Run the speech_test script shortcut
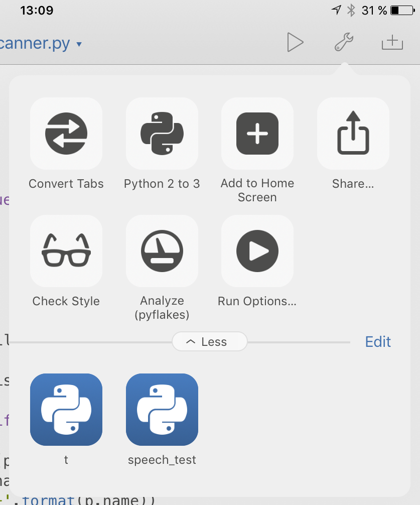Screen dimensions: 420x505 162,410
